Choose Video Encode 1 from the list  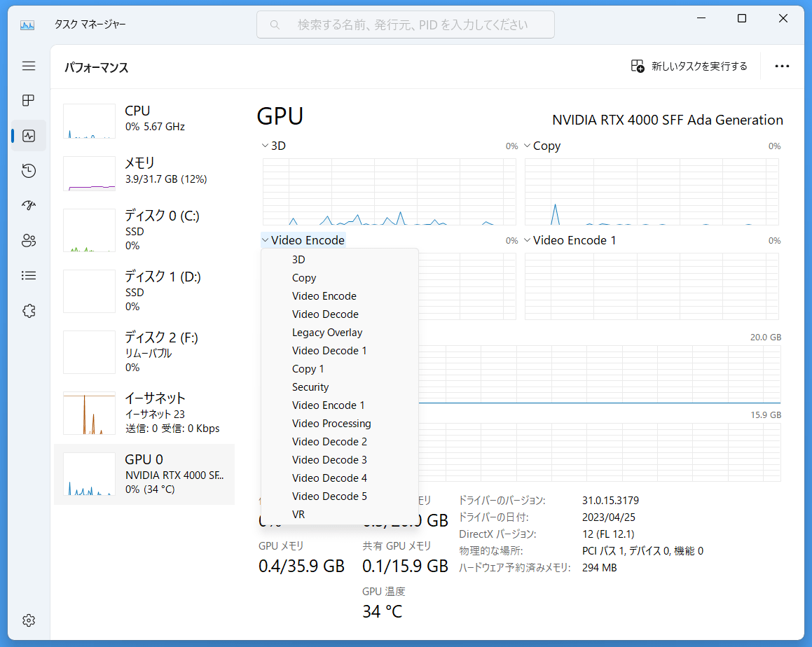click(x=340, y=405)
